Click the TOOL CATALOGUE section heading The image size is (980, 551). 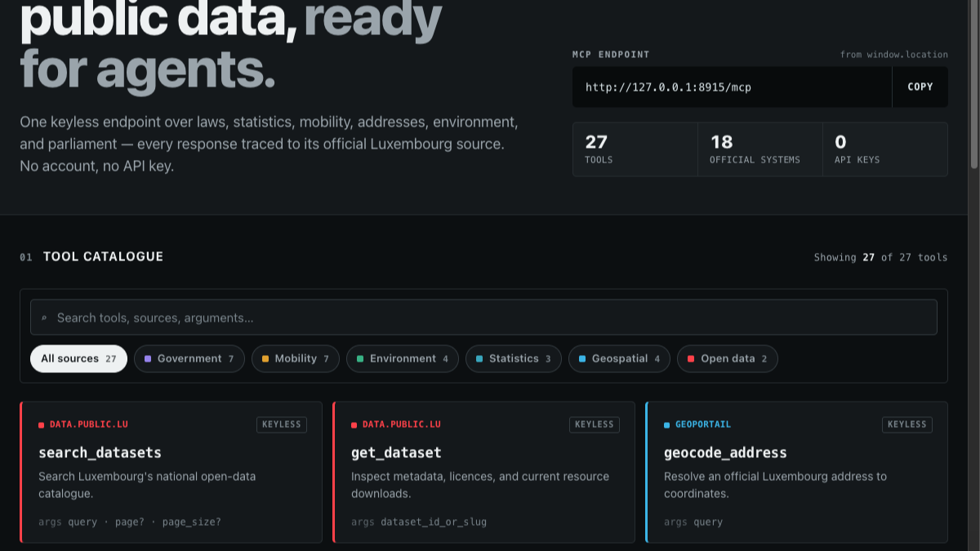tap(103, 256)
